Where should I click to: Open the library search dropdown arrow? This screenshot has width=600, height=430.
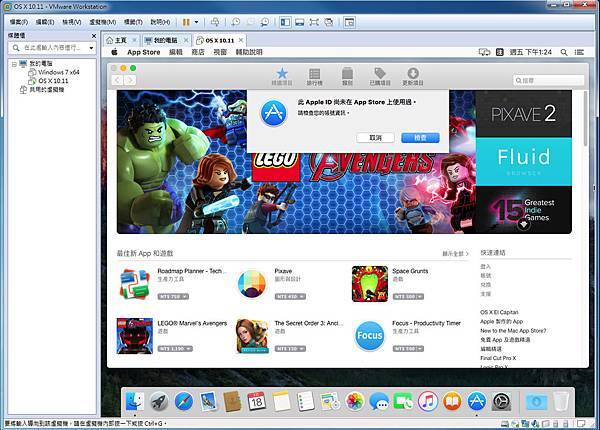point(91,48)
